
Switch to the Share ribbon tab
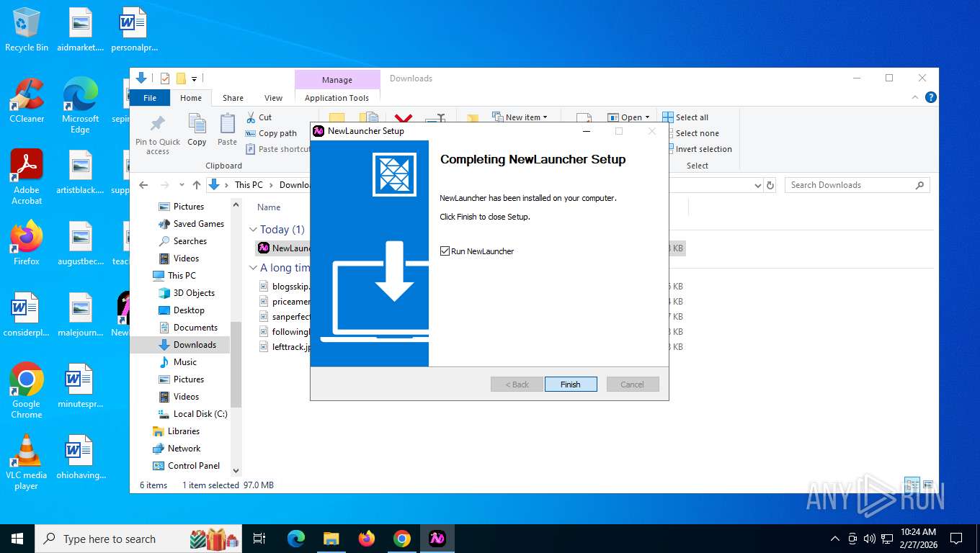coord(233,98)
